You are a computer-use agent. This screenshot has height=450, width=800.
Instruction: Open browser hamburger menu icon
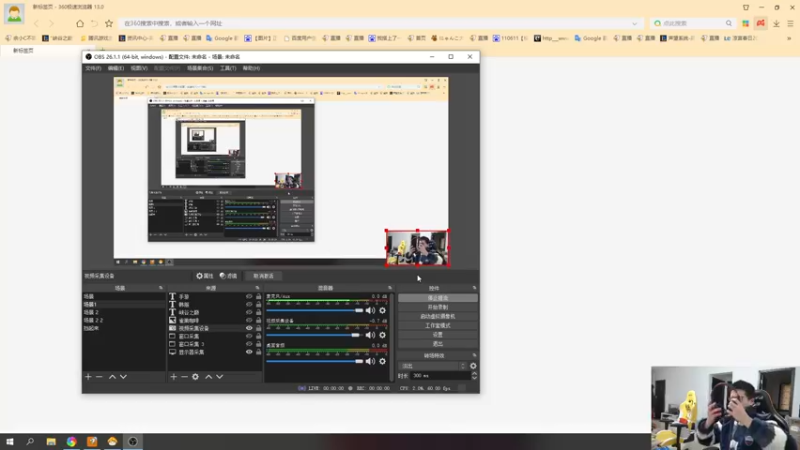point(790,23)
